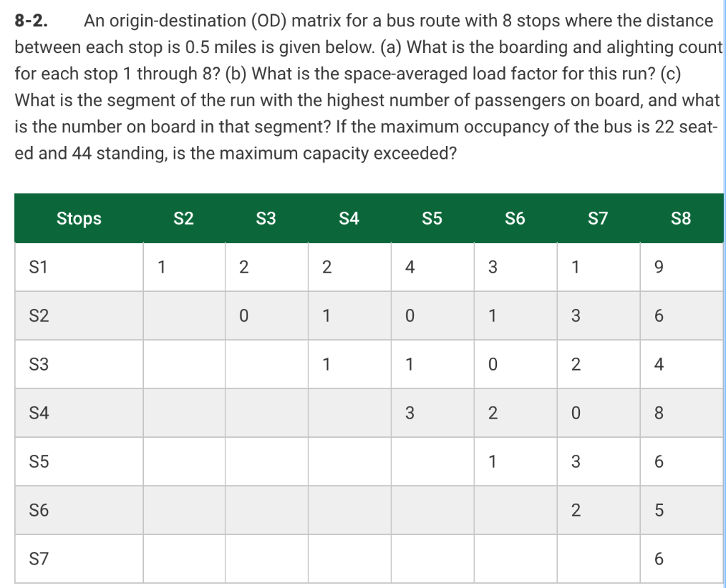
Task: Click the S1 to S8 cell showing 9
Action: [681, 267]
